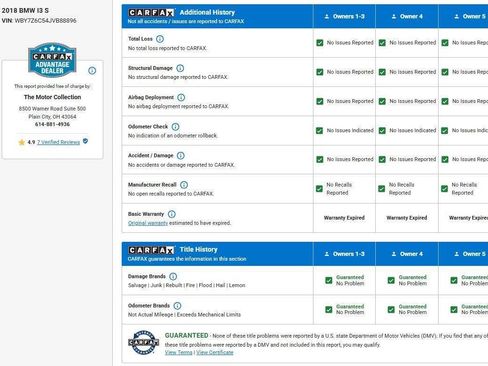Click Accident / Damage checkmark for Owners 1-3
Viewport: 488px width, 366px height.
pyautogui.click(x=320, y=159)
